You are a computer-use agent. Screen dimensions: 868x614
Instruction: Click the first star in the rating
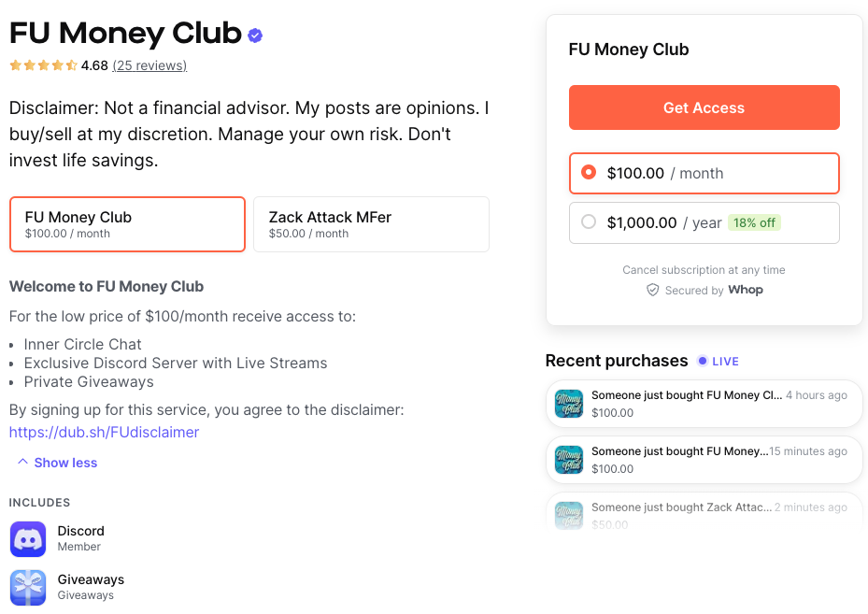(x=15, y=65)
